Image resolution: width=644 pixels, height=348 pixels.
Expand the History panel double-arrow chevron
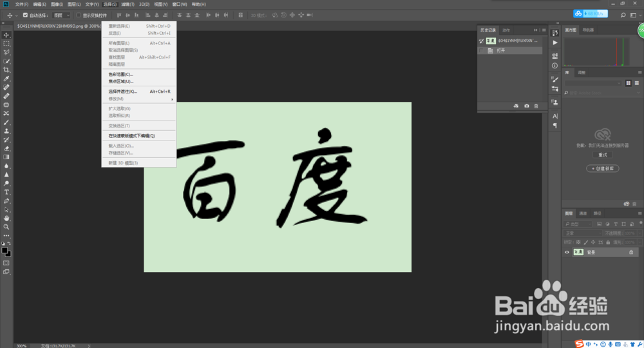pyautogui.click(x=535, y=30)
